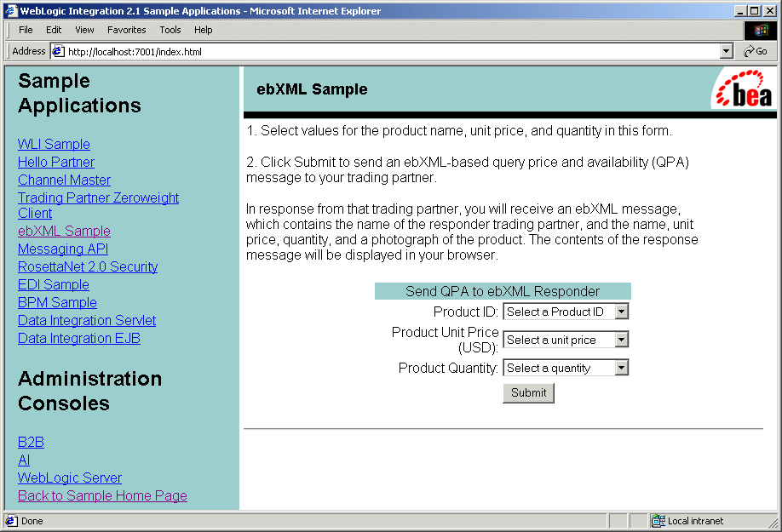Open the RosettaNet 2.0 Security link
Image resolution: width=782 pixels, height=532 pixels.
coord(88,267)
